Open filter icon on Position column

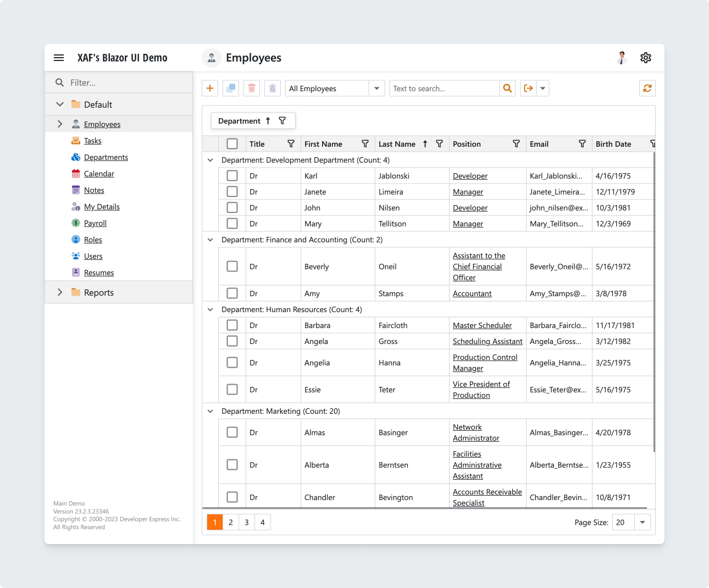coord(516,144)
